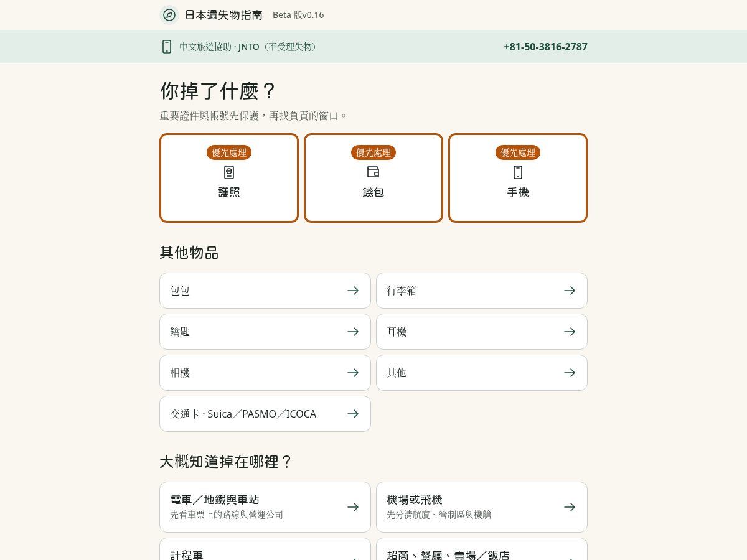The width and height of the screenshot is (747, 560).
Task: Click subtitle 先看車票上的路線與營運公司
Action: point(227,515)
